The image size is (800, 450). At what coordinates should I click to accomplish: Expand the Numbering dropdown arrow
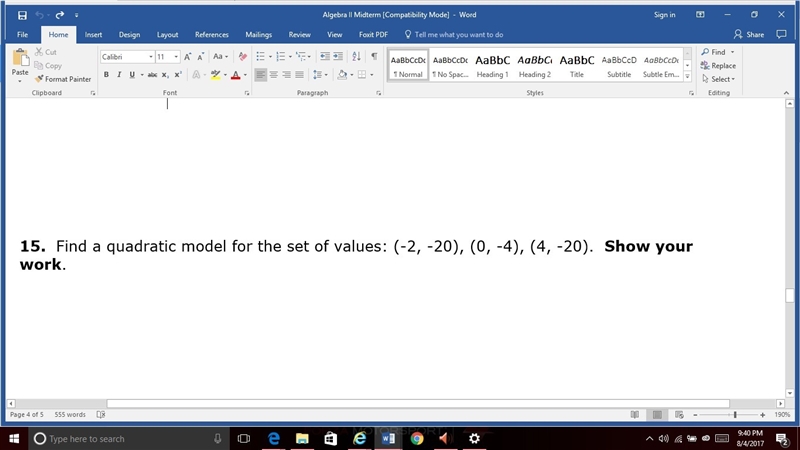(290, 57)
